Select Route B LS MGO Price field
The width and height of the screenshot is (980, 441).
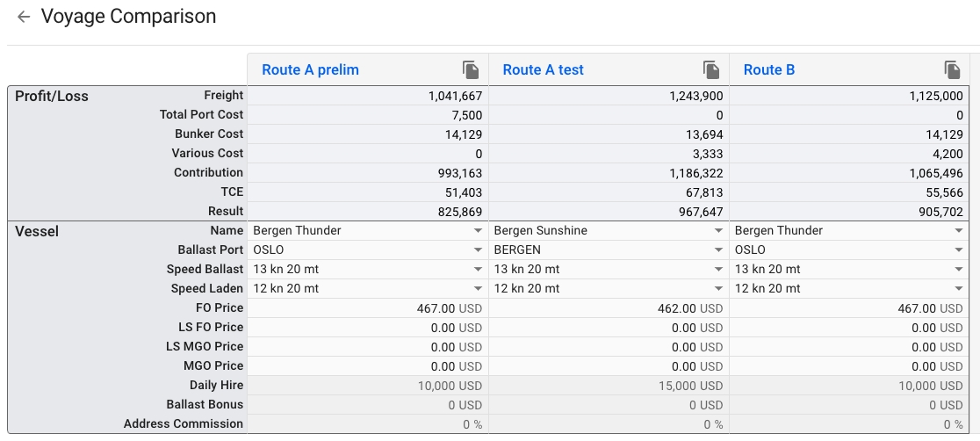(x=848, y=347)
